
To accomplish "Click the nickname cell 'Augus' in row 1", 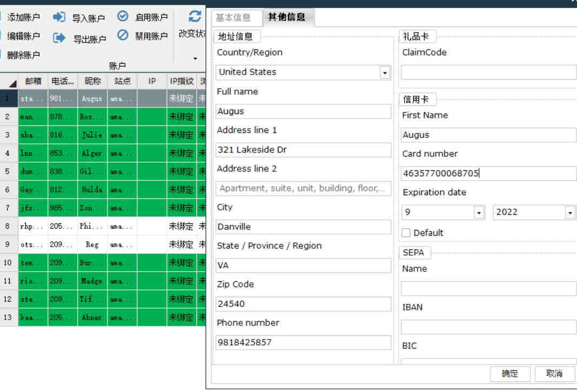I will click(x=92, y=98).
